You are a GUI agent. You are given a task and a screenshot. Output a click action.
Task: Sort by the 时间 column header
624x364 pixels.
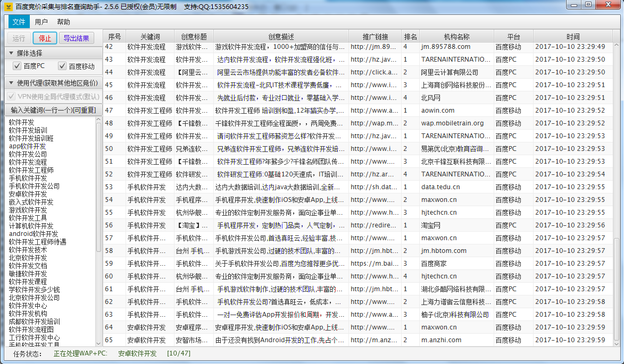[x=572, y=37]
